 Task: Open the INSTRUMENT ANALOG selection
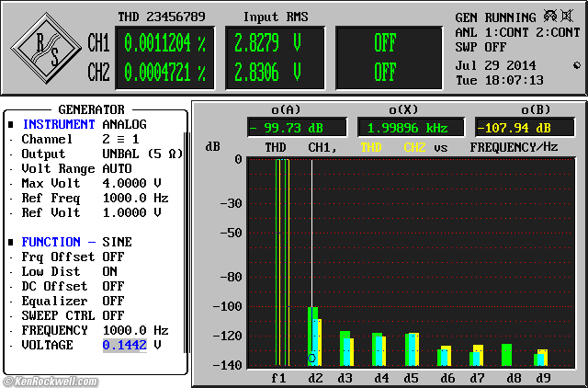pos(124,124)
